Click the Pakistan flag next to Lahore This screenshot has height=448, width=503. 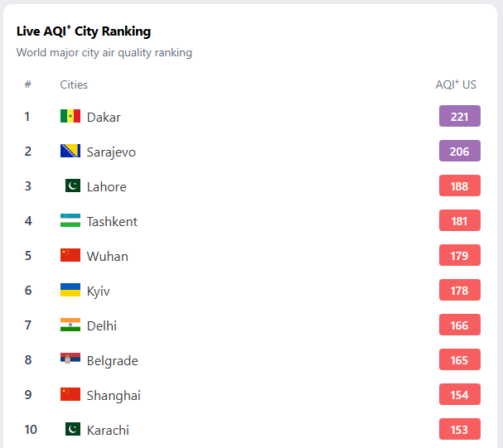[72, 186]
